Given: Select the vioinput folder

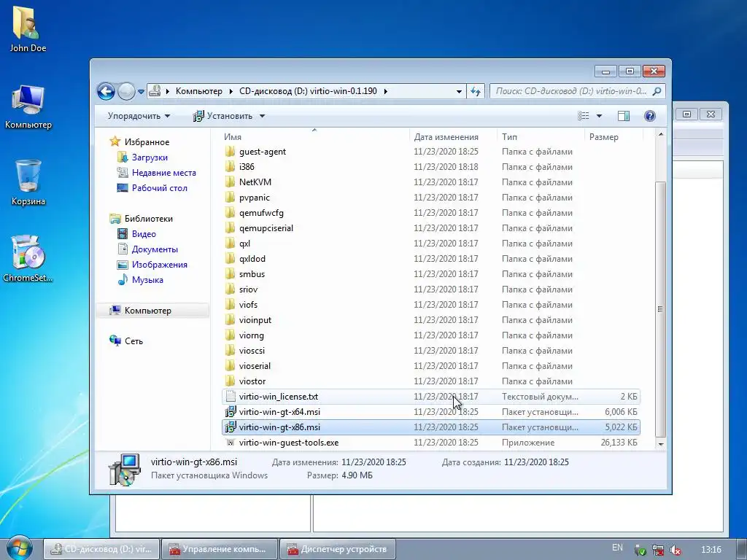Looking at the screenshot, I should (255, 319).
